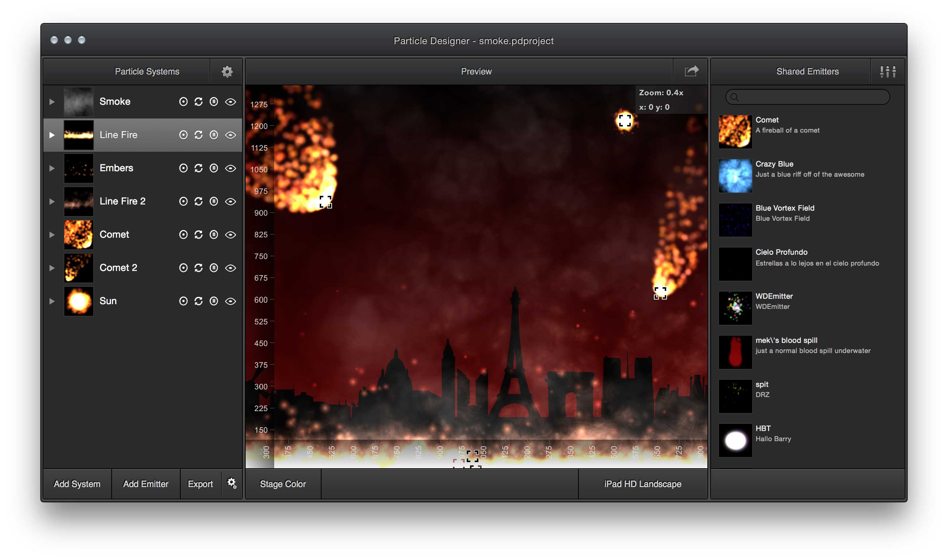Toggle visibility of Line Fire
This screenshot has width=948, height=560.
[230, 135]
